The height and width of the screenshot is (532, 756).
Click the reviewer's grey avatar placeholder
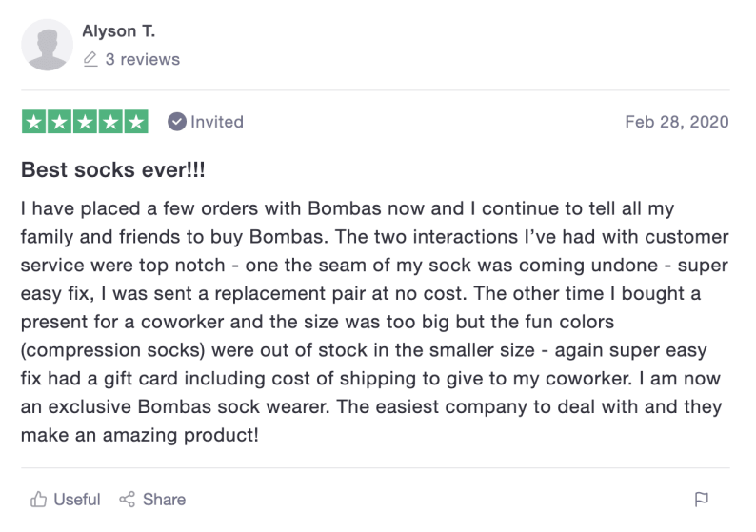click(47, 45)
